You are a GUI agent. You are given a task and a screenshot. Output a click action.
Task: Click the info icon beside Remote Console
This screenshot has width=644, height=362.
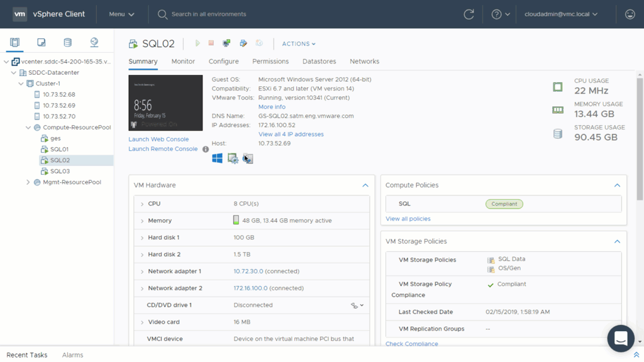[206, 149]
